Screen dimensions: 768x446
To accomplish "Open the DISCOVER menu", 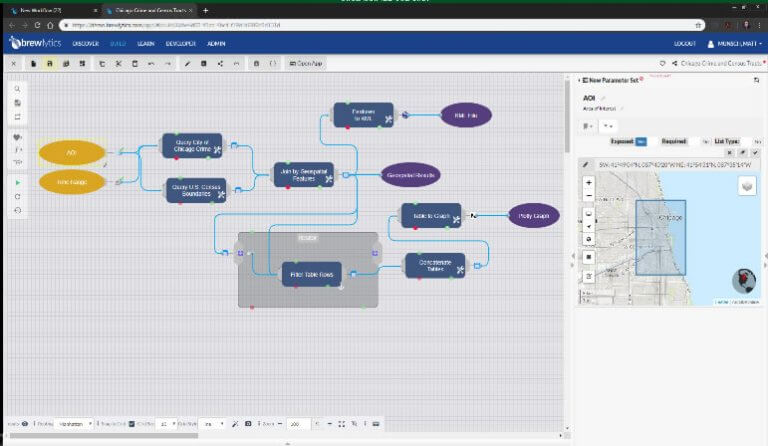I will (85, 43).
